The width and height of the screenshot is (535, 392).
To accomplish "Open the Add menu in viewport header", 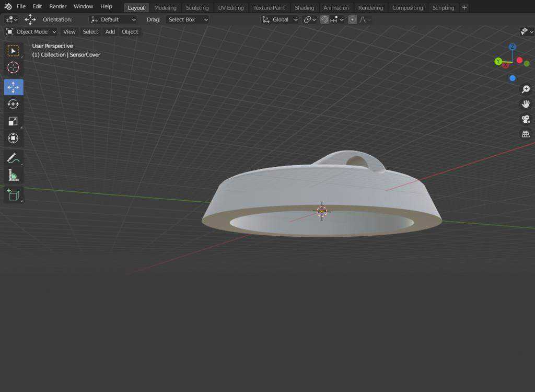I will tap(110, 32).
